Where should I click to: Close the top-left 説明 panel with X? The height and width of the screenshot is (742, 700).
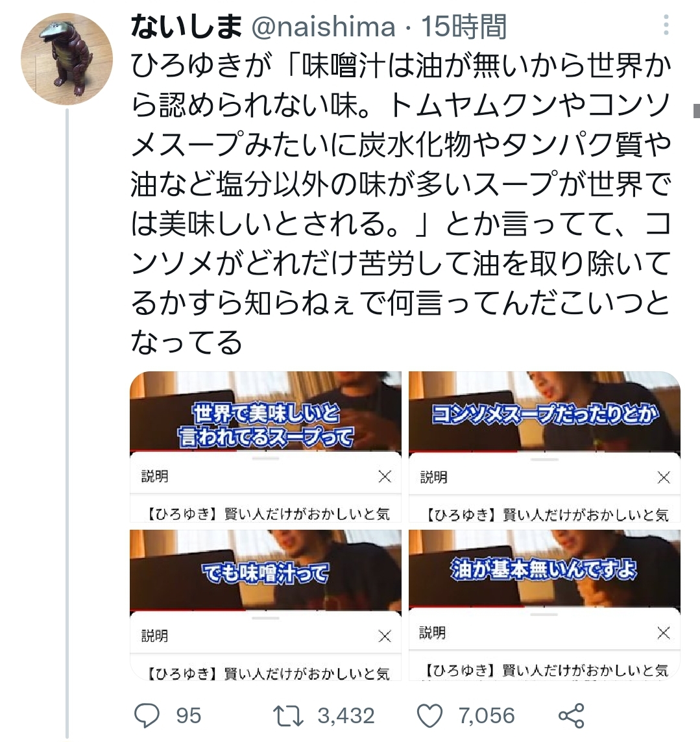coord(385,476)
